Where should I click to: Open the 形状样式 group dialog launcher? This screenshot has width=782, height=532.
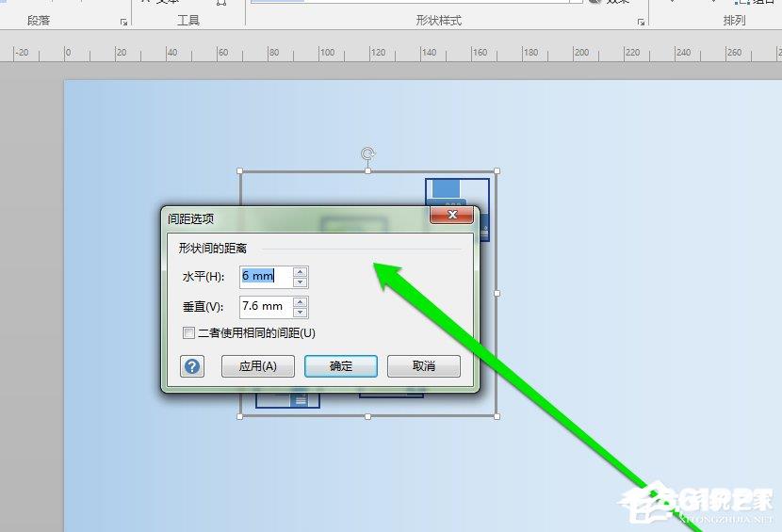tap(641, 22)
